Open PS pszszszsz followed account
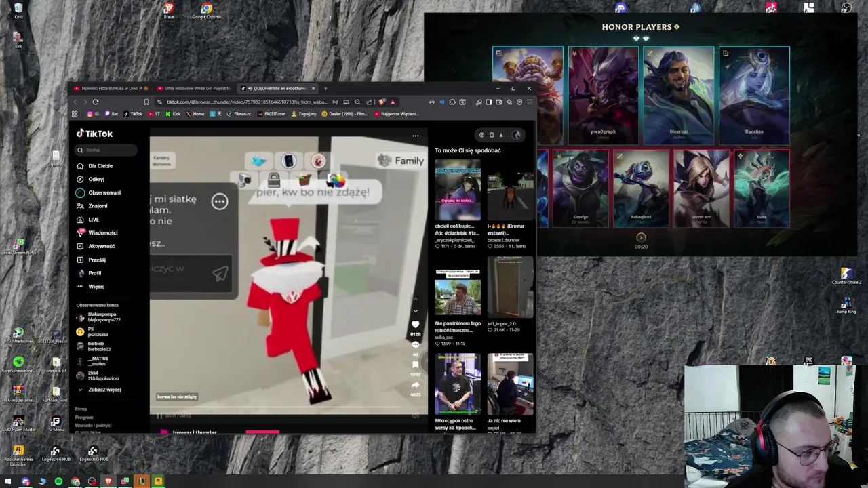Viewport: 868px width, 488px height. [93, 331]
